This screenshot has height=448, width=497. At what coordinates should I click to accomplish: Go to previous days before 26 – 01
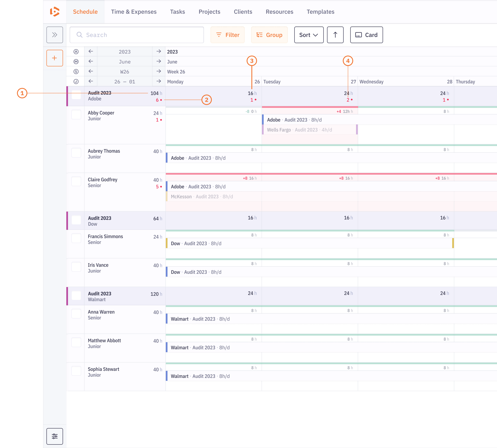click(91, 81)
